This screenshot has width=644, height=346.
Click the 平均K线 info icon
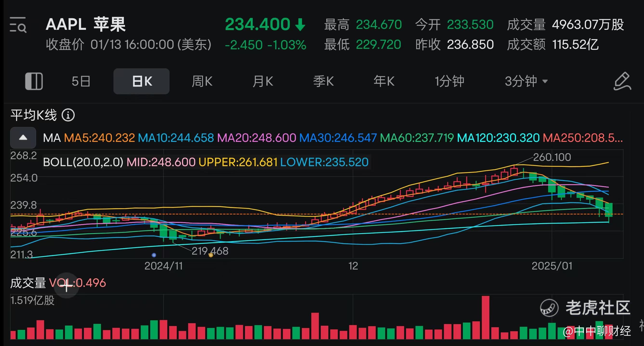[68, 115]
